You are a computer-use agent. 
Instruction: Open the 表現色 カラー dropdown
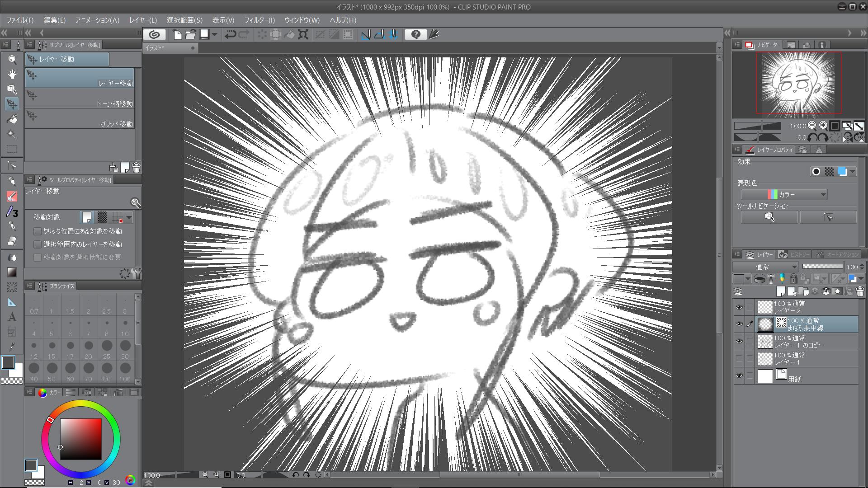coord(784,195)
